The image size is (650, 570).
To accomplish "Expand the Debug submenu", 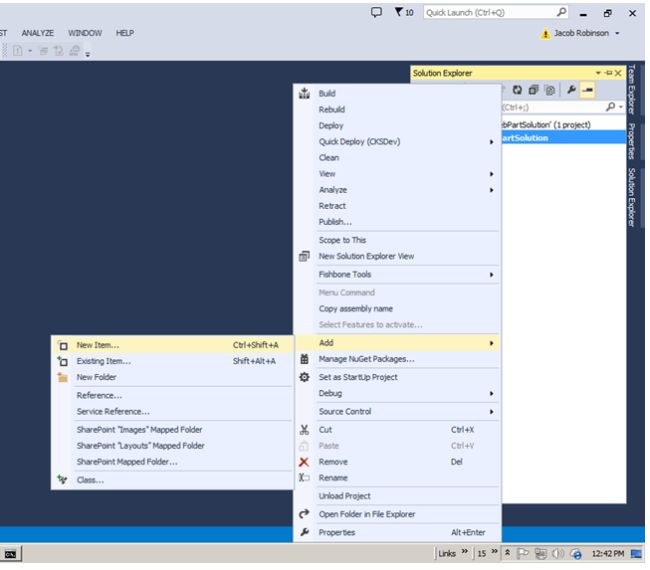I will (491, 393).
